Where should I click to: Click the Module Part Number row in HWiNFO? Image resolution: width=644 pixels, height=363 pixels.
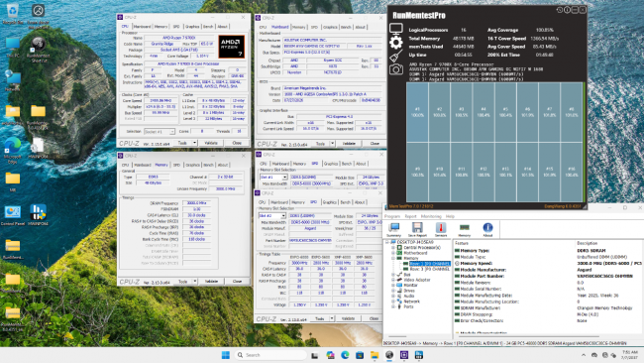548,277
